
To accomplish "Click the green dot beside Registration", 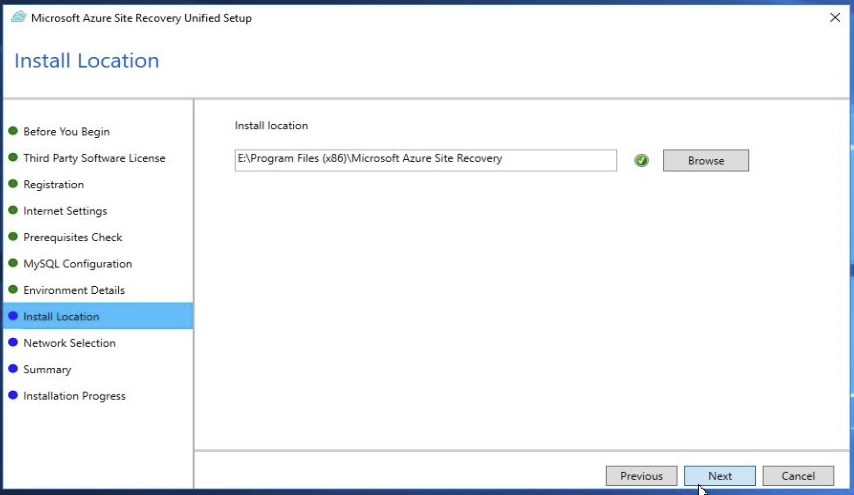I will coord(13,184).
